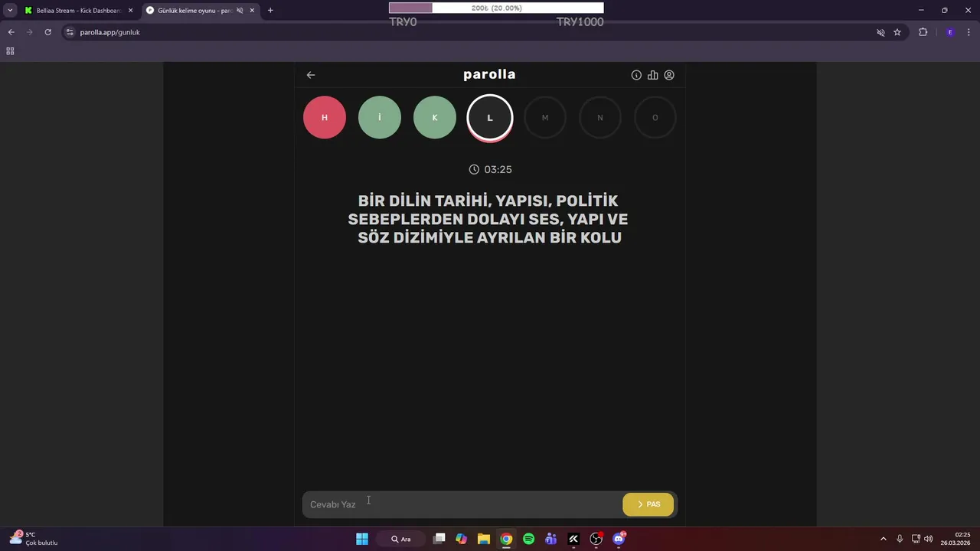Select the green K letter circle
The height and width of the screenshot is (551, 980).
[435, 117]
